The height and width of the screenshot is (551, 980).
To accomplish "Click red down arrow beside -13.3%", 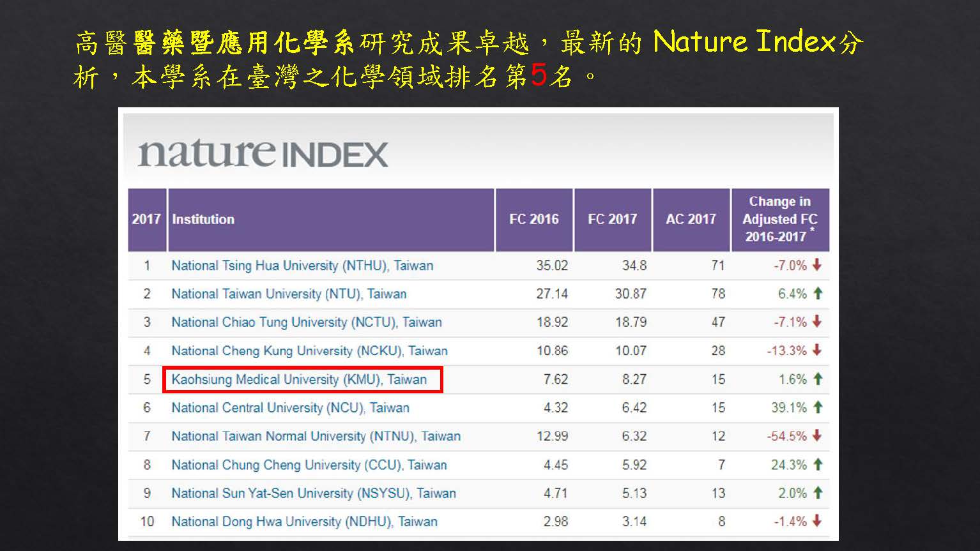I will pyautogui.click(x=817, y=350).
